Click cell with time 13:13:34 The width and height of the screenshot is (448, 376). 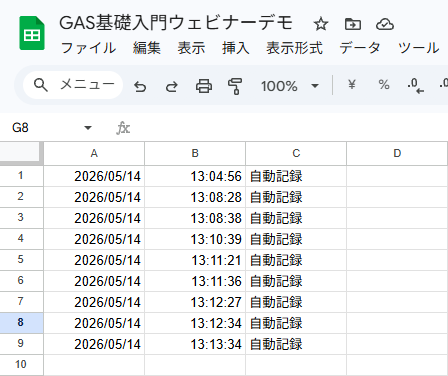195,344
